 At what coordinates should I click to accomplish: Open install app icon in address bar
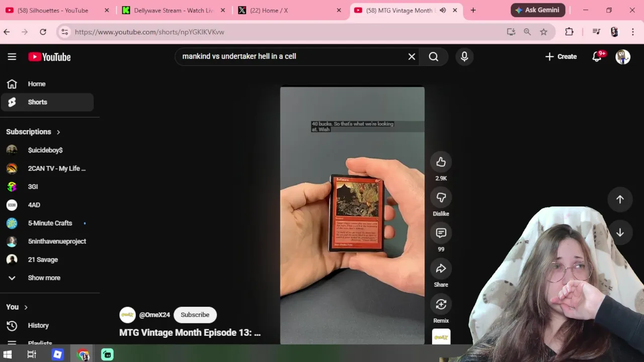(x=511, y=32)
